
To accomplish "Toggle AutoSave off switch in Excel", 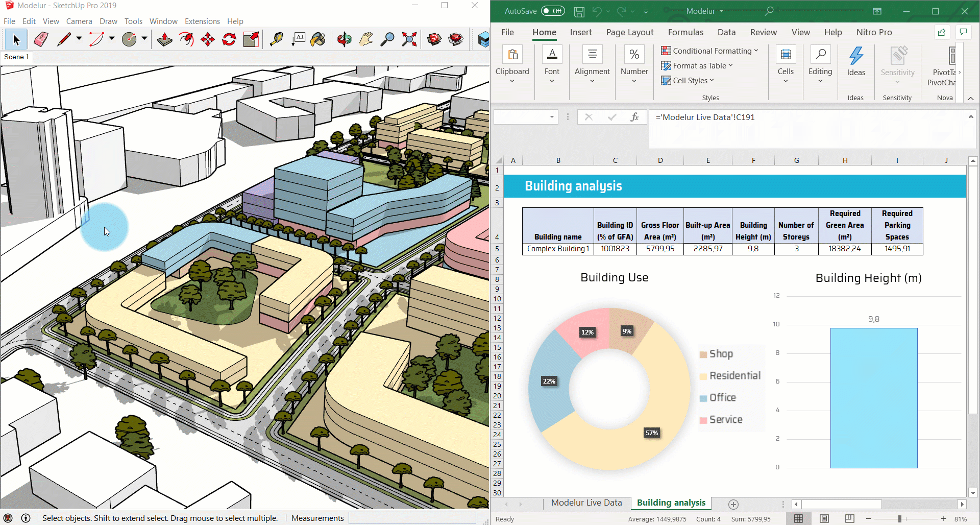I will [x=553, y=10].
